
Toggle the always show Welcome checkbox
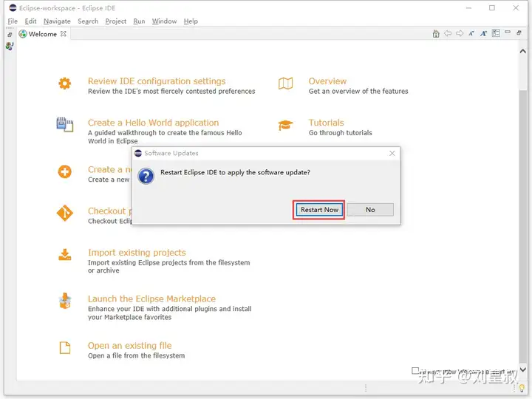click(415, 370)
